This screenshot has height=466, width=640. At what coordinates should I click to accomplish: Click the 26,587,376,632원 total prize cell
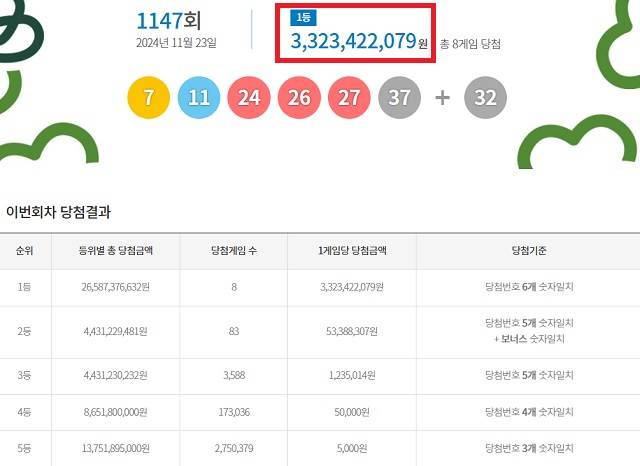[x=116, y=287]
